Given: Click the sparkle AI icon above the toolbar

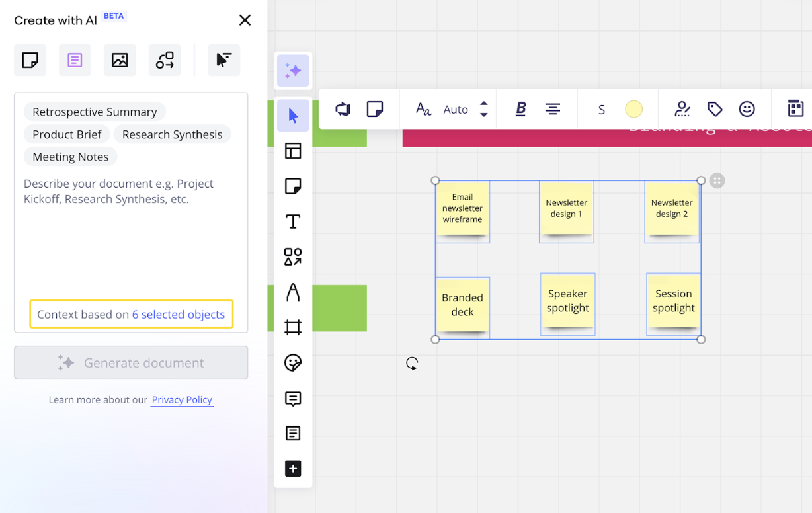Looking at the screenshot, I should [293, 71].
